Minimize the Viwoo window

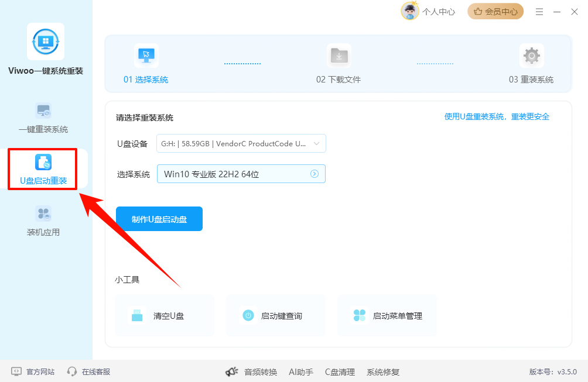pyautogui.click(x=557, y=12)
